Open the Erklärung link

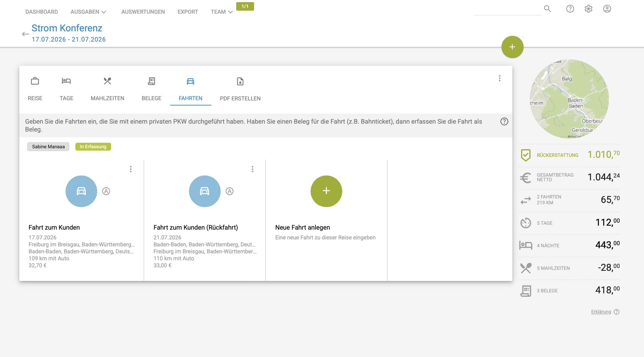click(x=601, y=312)
